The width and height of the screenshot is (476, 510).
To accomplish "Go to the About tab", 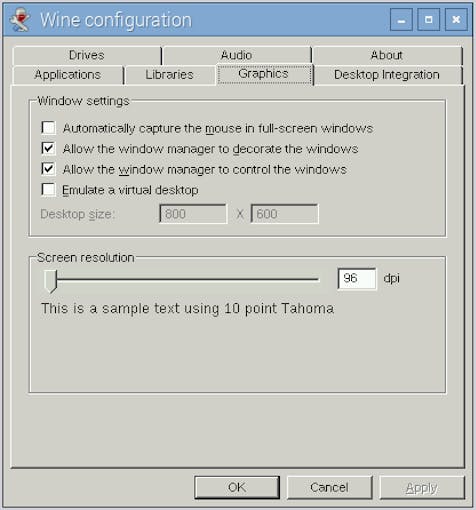I will pyautogui.click(x=387, y=55).
